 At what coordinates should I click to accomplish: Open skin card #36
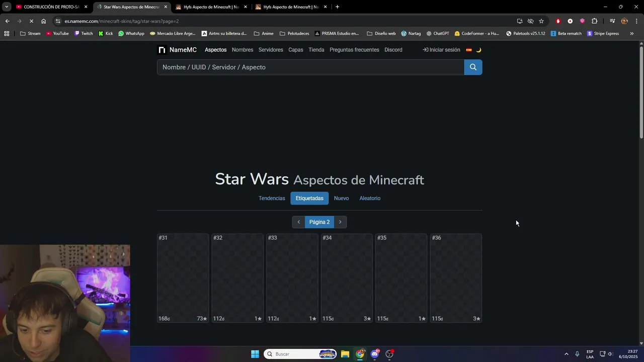coord(456,278)
